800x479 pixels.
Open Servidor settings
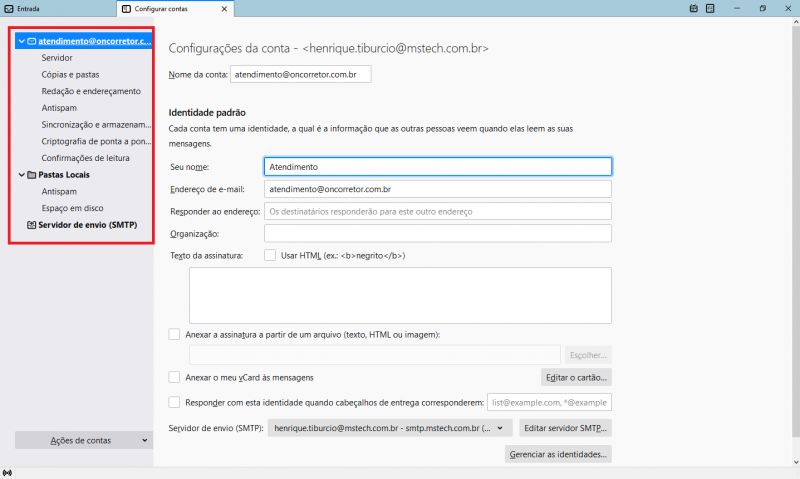pos(57,58)
